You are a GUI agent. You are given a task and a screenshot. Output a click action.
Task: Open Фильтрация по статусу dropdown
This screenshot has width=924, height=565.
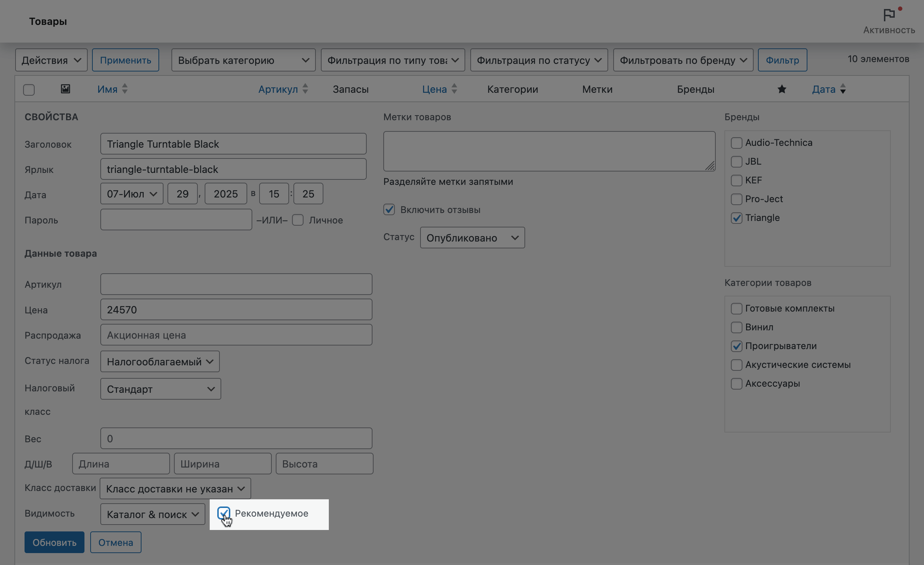[x=539, y=60]
